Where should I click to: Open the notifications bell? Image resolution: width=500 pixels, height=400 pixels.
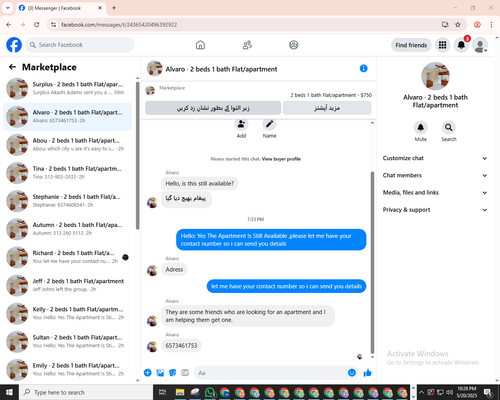click(461, 45)
